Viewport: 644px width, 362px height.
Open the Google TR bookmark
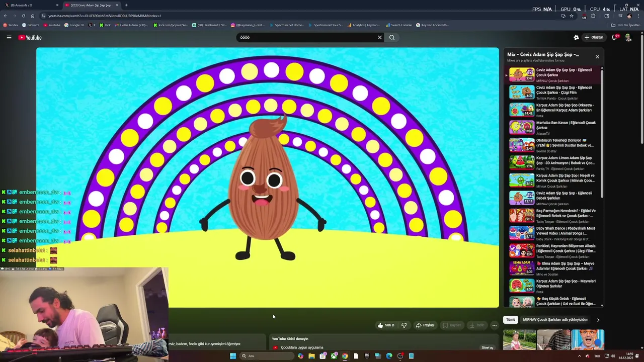point(74,25)
